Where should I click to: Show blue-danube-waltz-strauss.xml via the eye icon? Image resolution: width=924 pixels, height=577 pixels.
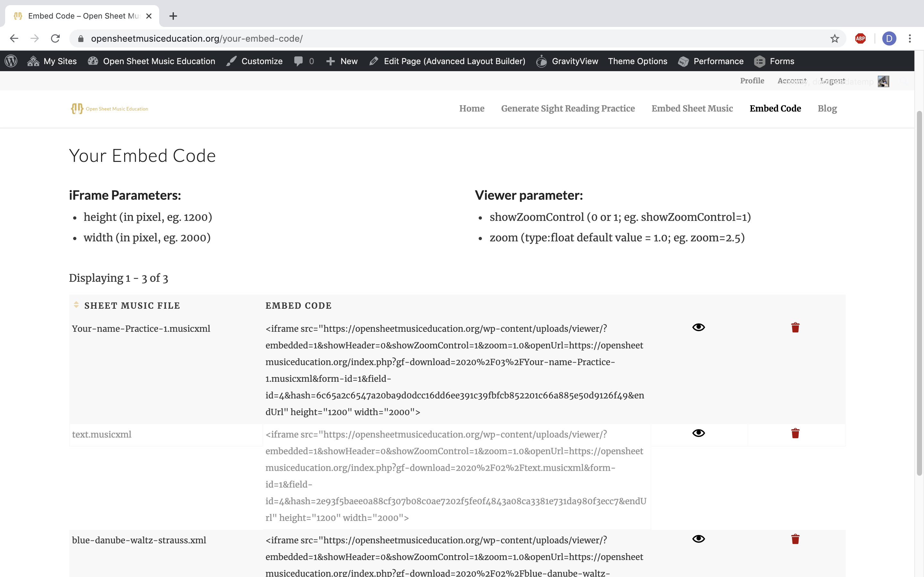click(698, 539)
